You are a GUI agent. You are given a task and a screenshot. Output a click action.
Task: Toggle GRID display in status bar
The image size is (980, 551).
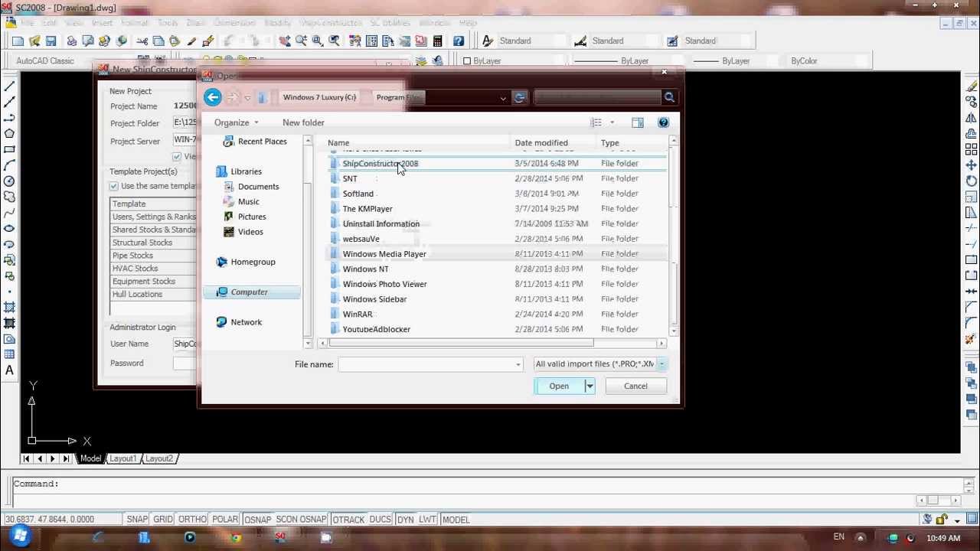pos(163,520)
